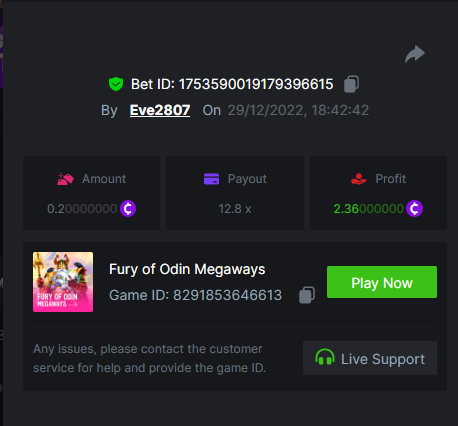Open Eve2807 user profile link

click(160, 110)
